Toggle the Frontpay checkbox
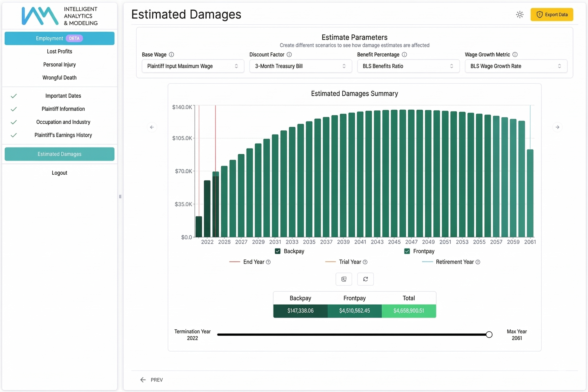This screenshot has height=392, width=588. [407, 251]
